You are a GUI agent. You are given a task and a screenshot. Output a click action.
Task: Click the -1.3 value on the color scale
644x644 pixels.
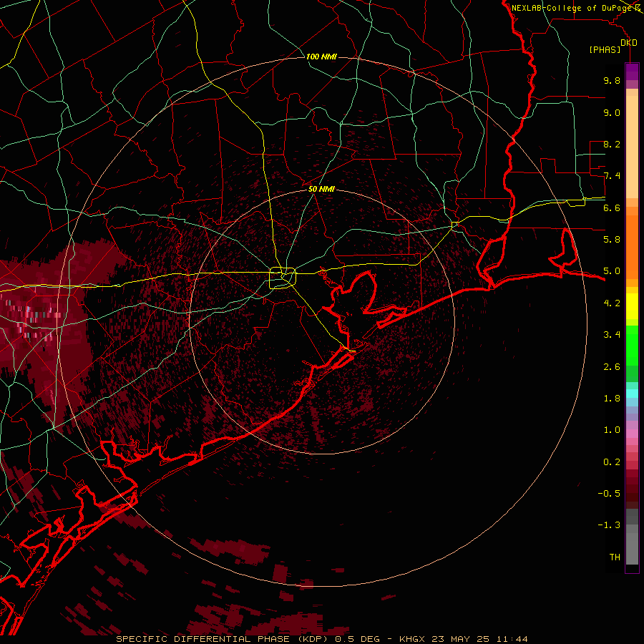pyautogui.click(x=609, y=525)
